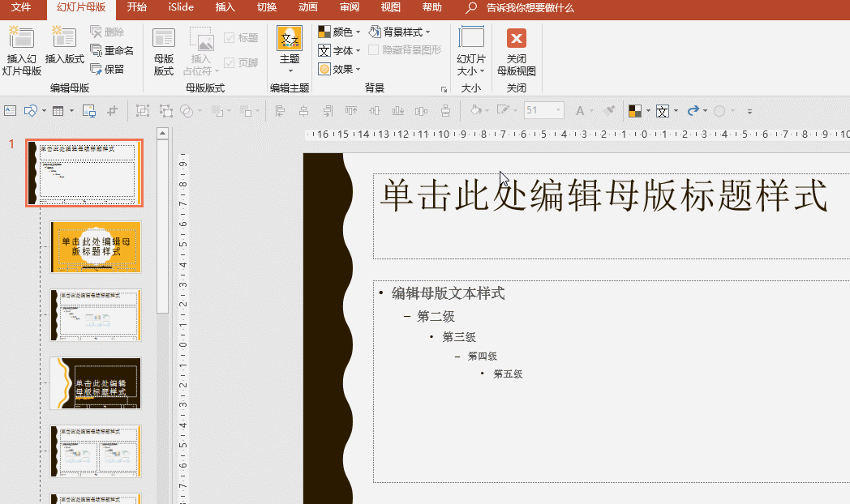
Task: Click the font color A icon
Action: click(x=579, y=111)
